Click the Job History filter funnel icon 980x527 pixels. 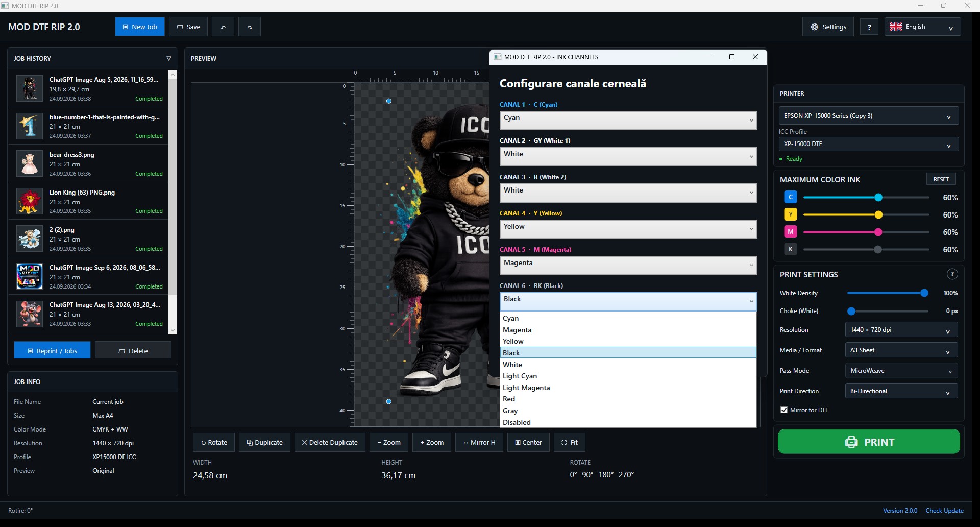tap(169, 59)
